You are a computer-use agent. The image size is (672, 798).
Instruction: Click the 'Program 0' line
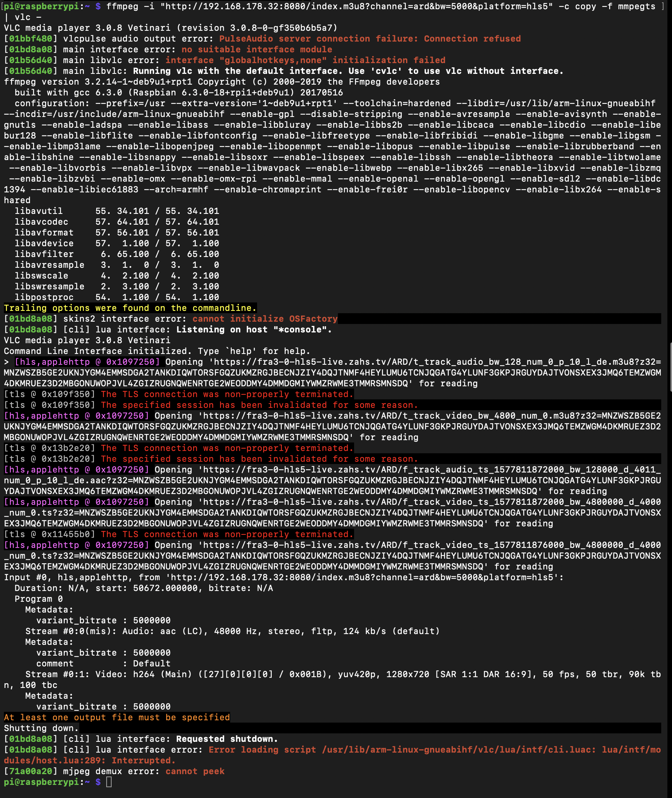click(x=39, y=599)
